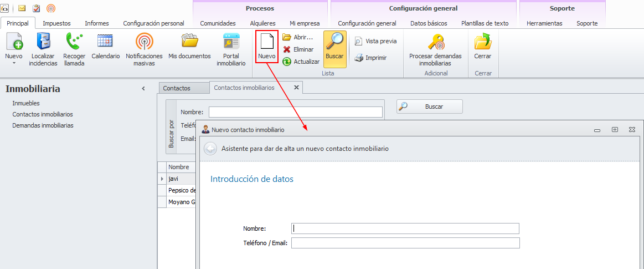This screenshot has height=269, width=644.
Task: Open Configuración personal tab
Action: pos(153,23)
